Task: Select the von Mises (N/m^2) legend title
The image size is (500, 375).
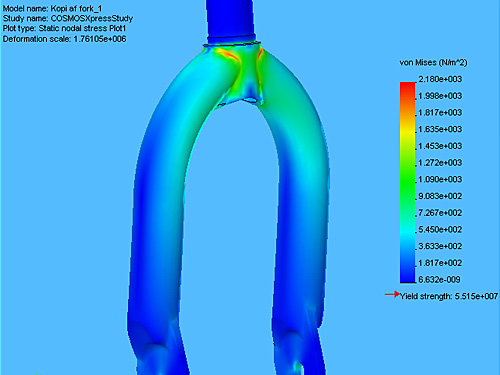Action: coord(433,63)
